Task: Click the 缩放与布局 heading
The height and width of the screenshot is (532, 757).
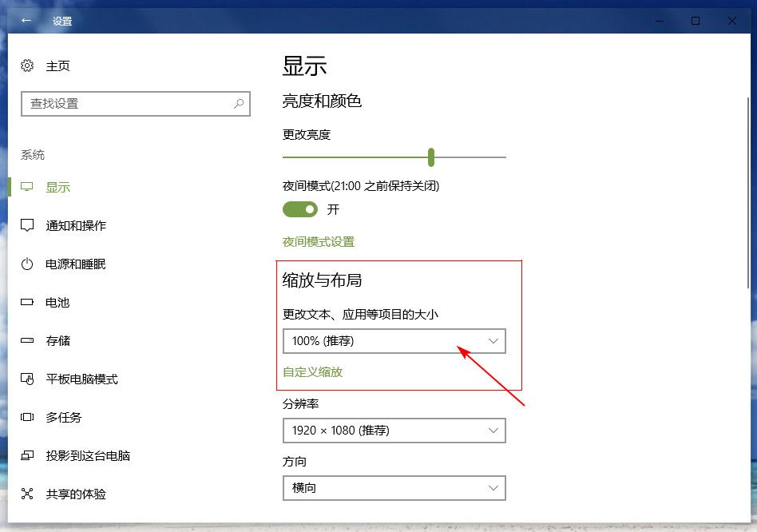Action: tap(322, 280)
